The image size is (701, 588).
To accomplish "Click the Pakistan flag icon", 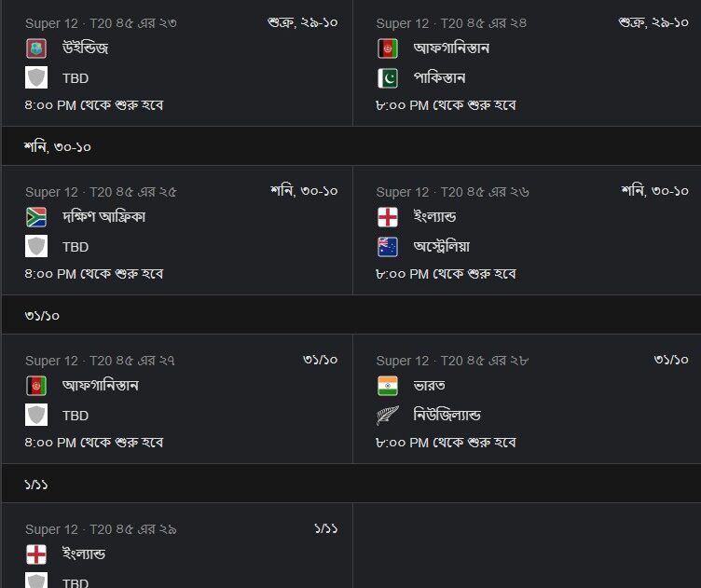I will pos(387,78).
